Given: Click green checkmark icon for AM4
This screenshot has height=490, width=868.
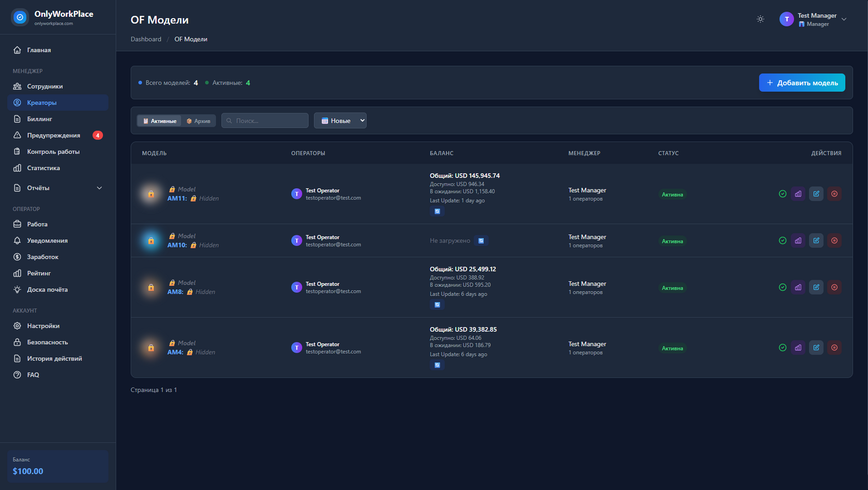Looking at the screenshot, I should click(782, 347).
